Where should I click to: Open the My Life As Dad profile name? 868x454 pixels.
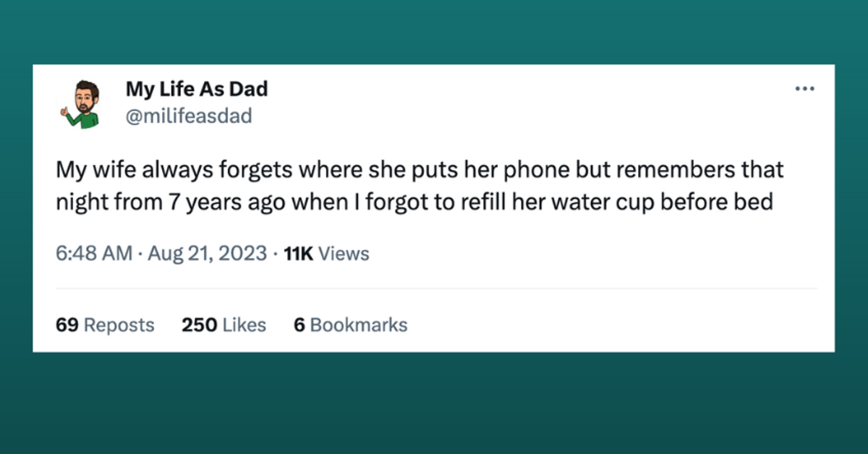[196, 88]
